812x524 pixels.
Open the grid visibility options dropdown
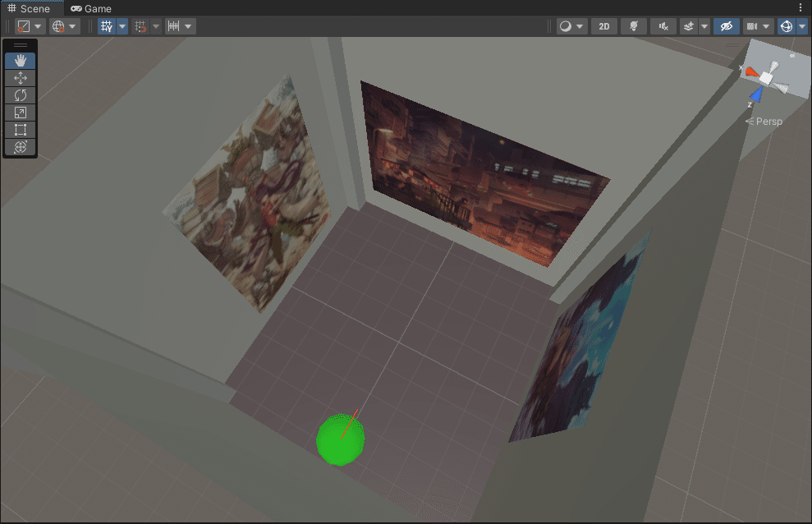tap(122, 26)
